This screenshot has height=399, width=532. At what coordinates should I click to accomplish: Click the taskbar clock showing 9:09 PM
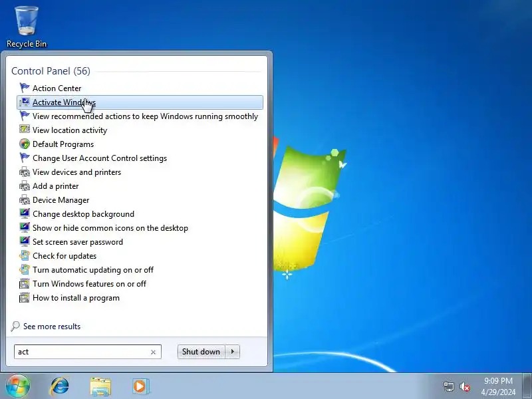point(498,386)
